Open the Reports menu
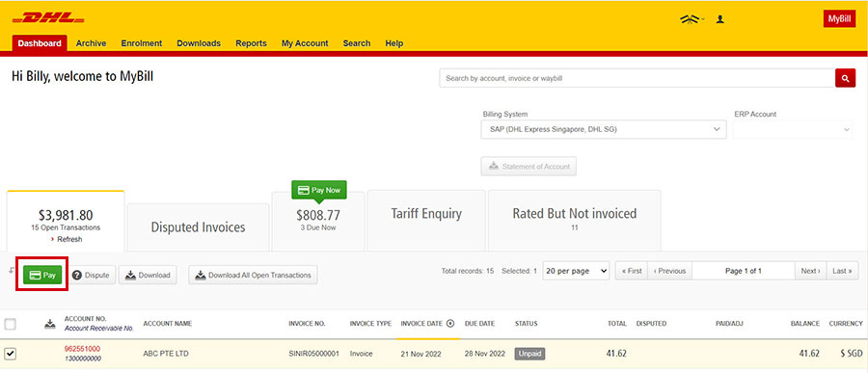This screenshot has height=373, width=868. click(x=251, y=43)
